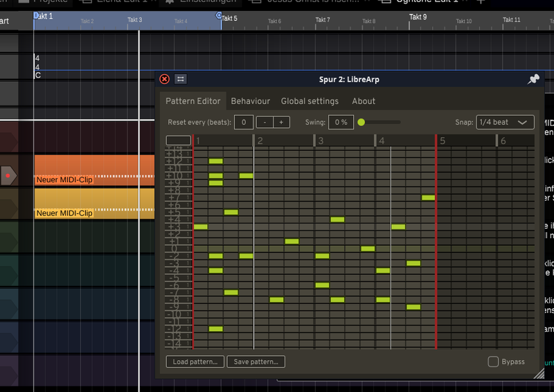Viewport: 554px width, 392px height.
Task: Select the green note on +4 row
Action: 337,220
